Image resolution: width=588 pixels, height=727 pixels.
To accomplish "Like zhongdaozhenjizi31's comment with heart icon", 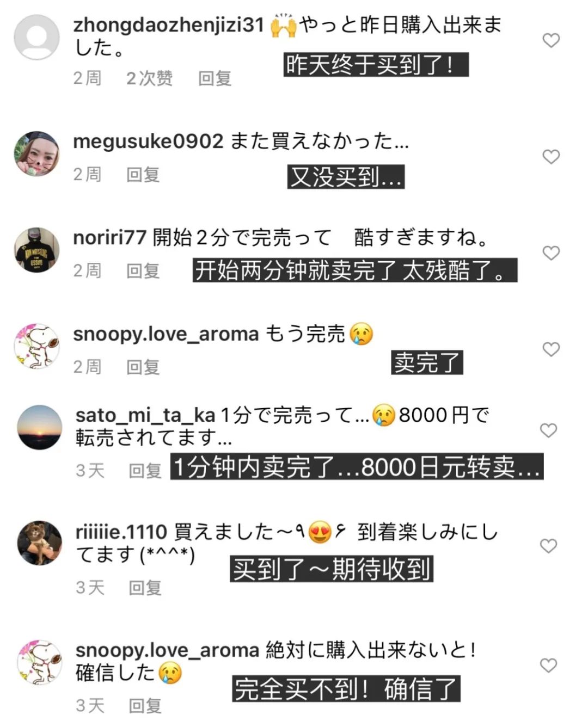I will [551, 40].
